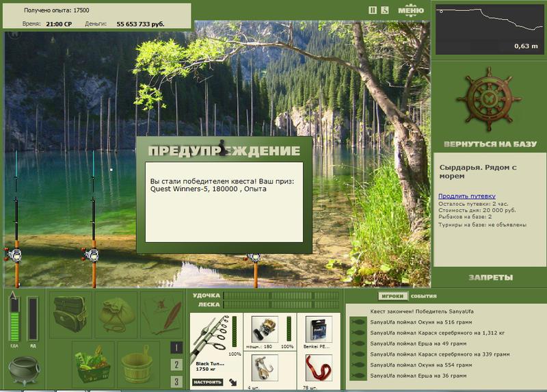Click the УДОЧКА tension bar

[x=281, y=296]
